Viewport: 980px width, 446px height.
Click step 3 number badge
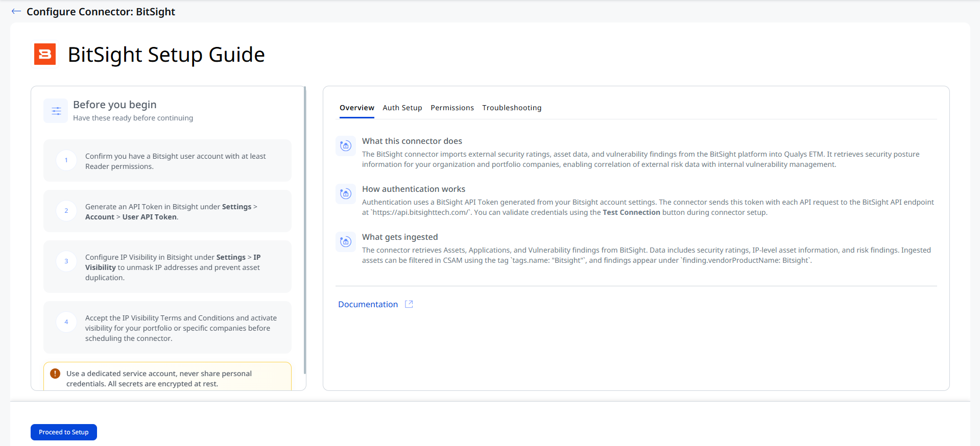pos(66,261)
